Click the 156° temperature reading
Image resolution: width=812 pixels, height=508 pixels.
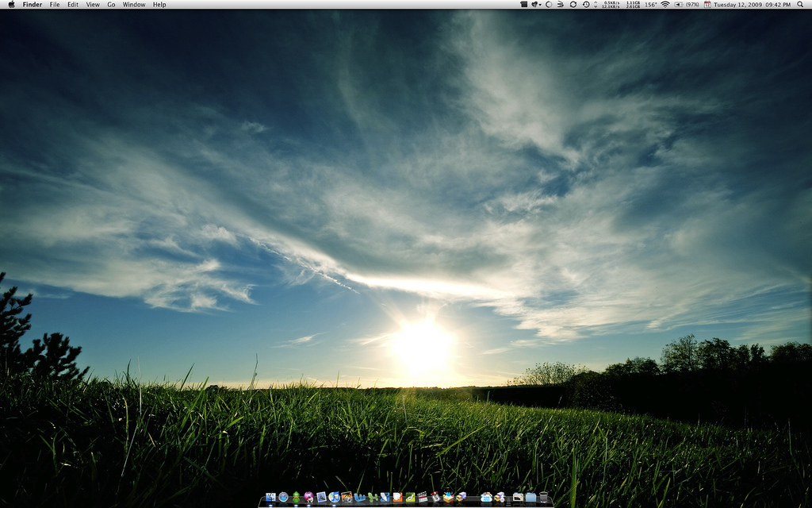(x=651, y=4)
